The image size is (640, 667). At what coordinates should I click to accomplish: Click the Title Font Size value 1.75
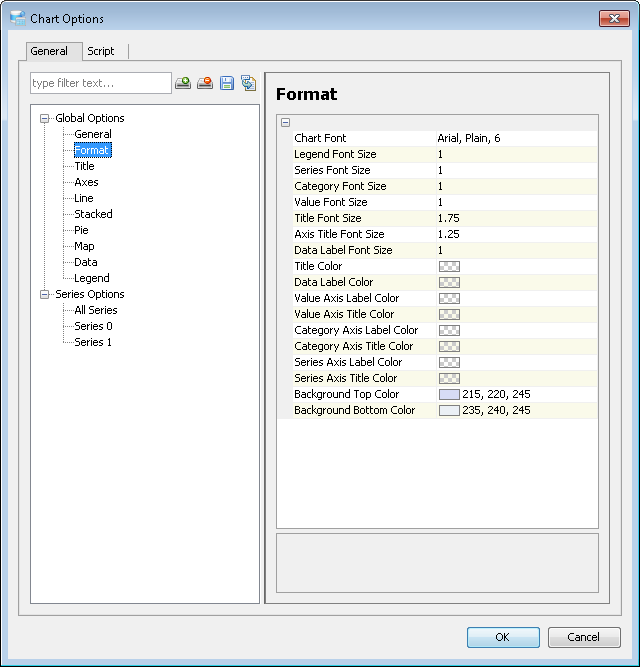449,218
